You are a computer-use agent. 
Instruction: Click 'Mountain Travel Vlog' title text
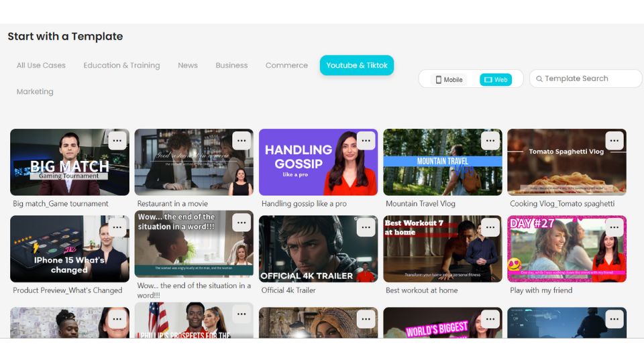click(x=421, y=204)
